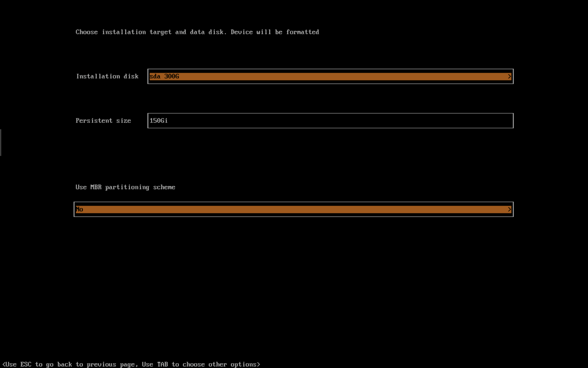This screenshot has height=368, width=588.
Task: Focus the Persistent size field containing 150Gi
Action: (x=330, y=121)
